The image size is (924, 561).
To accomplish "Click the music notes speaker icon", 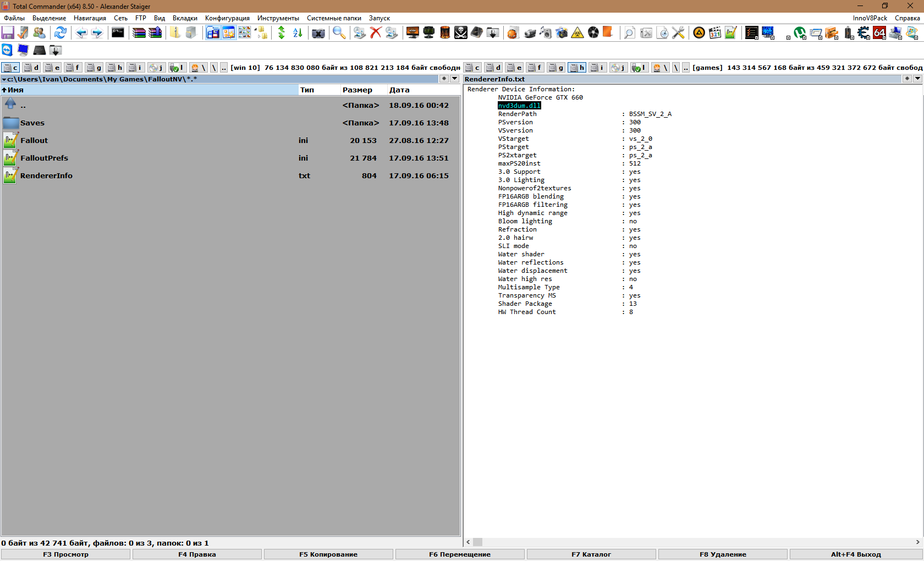I will click(546, 33).
